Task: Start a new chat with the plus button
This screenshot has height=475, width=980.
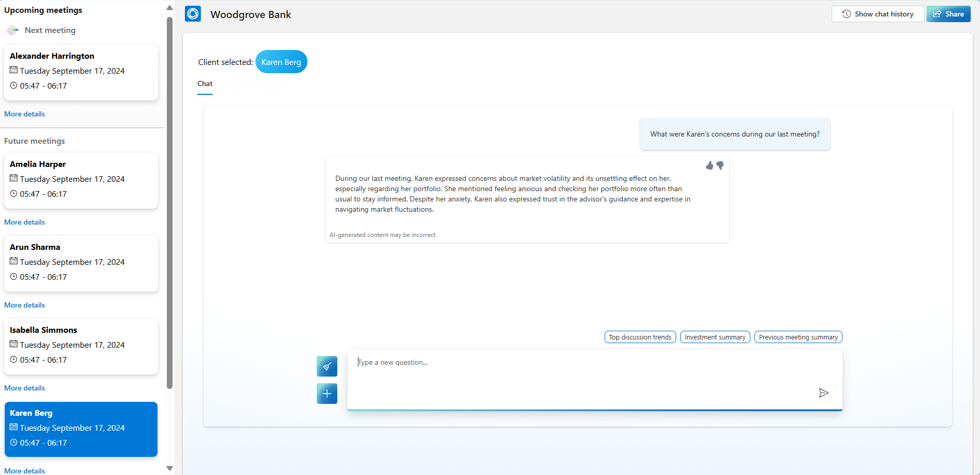Action: coord(327,394)
